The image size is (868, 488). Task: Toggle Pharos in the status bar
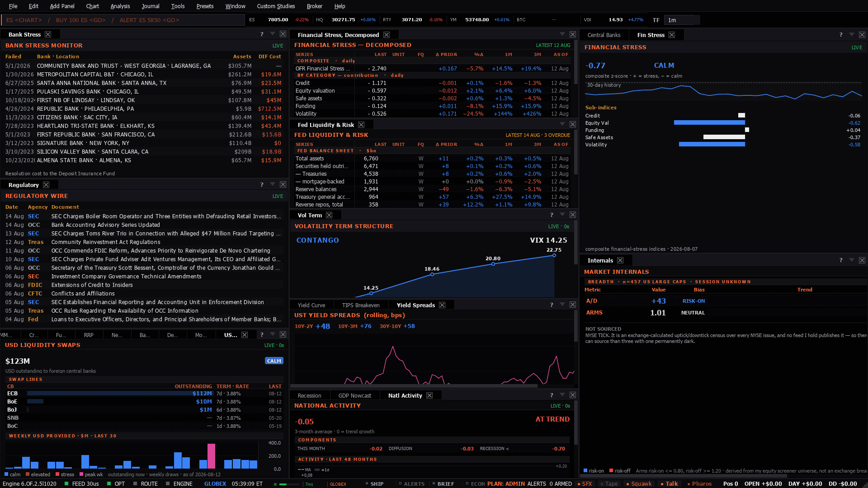pyautogui.click(x=699, y=483)
